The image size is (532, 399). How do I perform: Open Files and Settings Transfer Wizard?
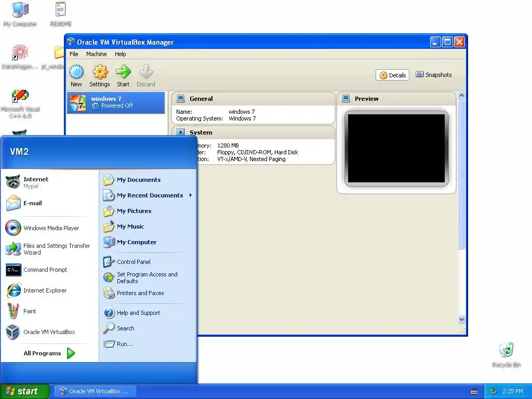point(50,249)
